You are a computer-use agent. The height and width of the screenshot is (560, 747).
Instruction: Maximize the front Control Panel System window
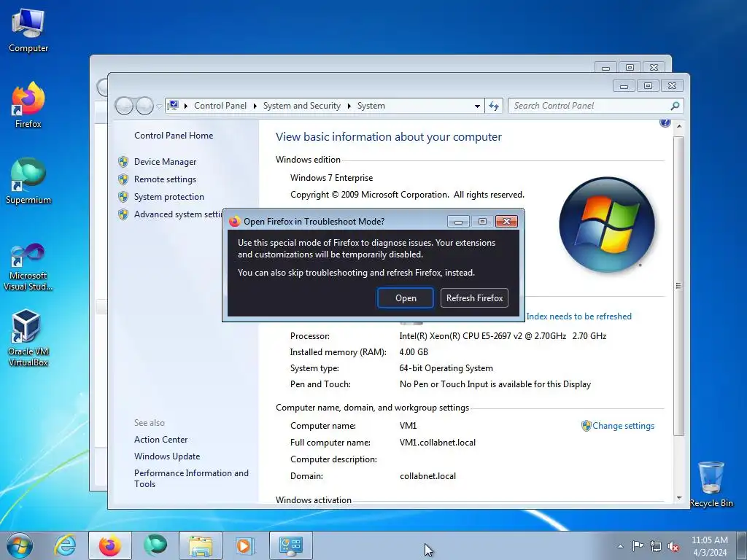[x=648, y=86]
